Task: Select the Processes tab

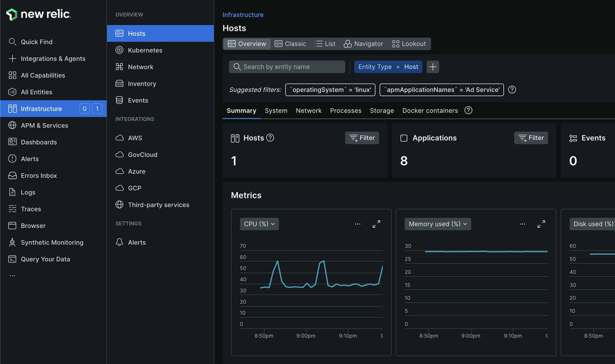Action: tap(346, 111)
